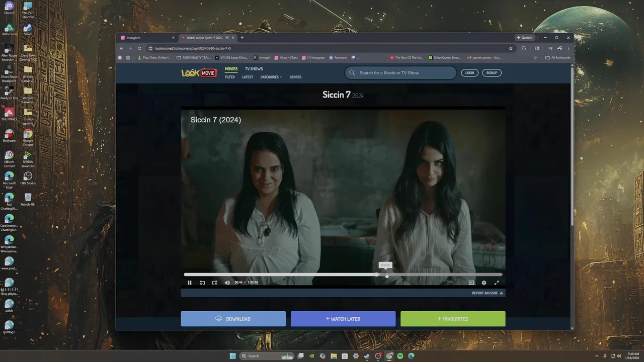Open the Restream bookmark
644x362 pixels.
click(x=338, y=57)
